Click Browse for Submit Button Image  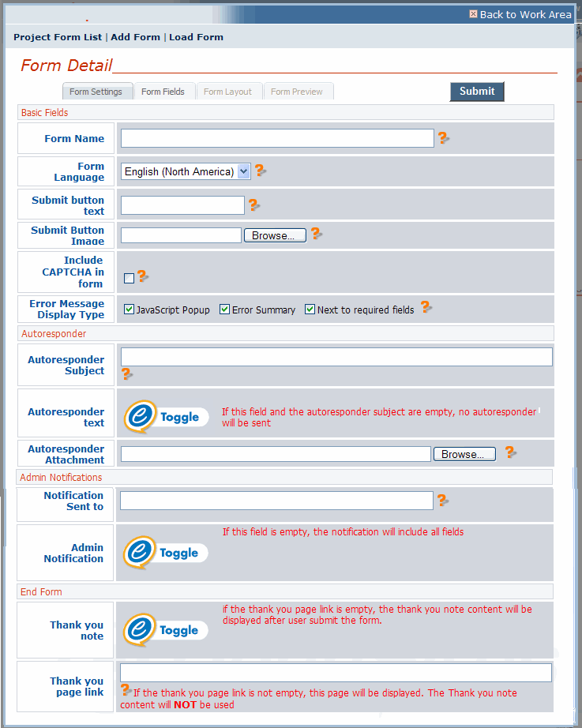pos(275,235)
